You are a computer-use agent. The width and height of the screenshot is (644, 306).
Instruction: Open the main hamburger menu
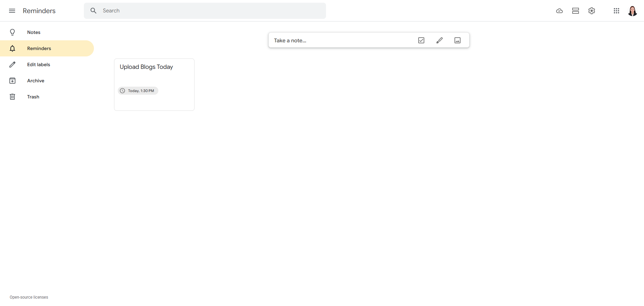[x=12, y=11]
